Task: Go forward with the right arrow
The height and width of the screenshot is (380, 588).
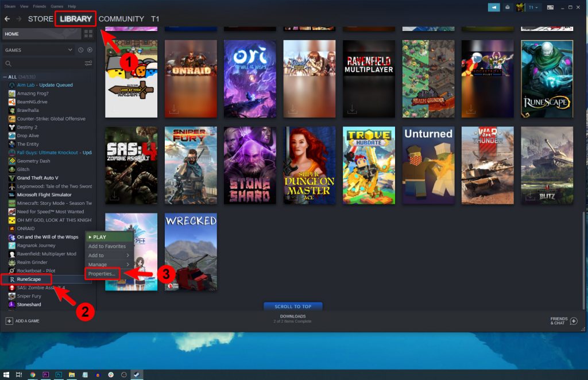Action: (x=19, y=19)
